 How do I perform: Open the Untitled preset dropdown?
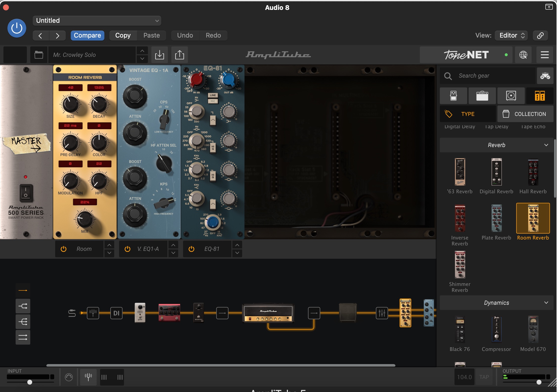click(x=97, y=21)
